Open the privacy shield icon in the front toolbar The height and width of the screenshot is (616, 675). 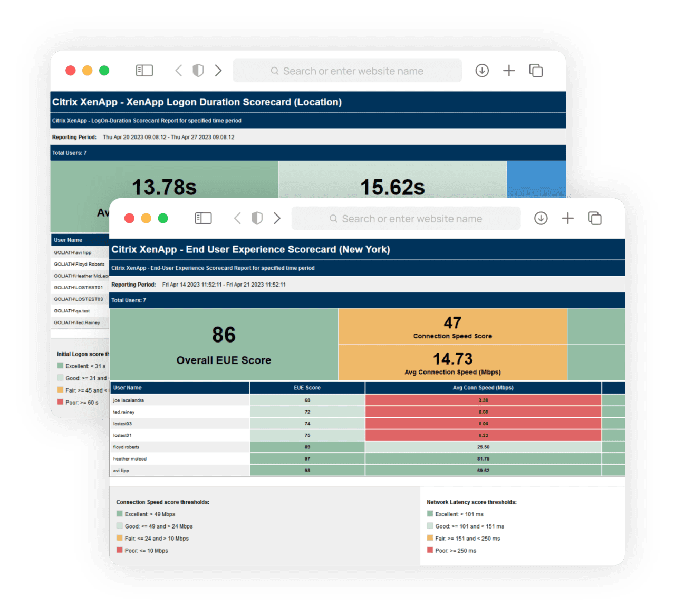pyautogui.click(x=257, y=218)
